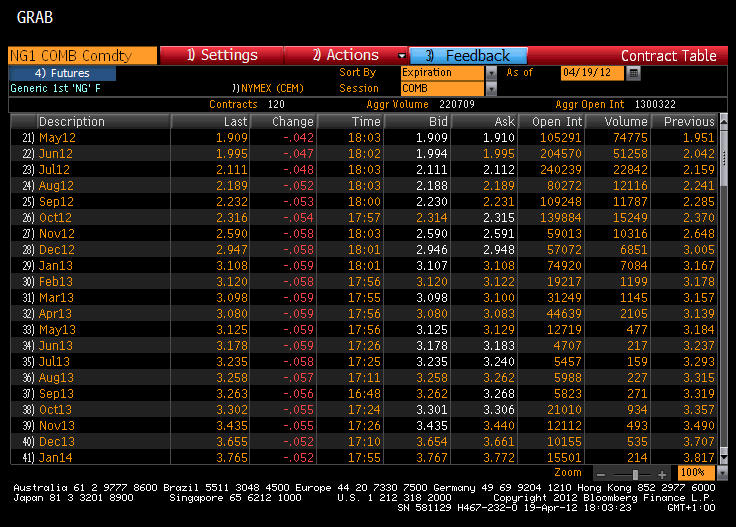Viewport: 736px width, 527px height.
Task: Click the Session COMB field
Action: (x=442, y=88)
